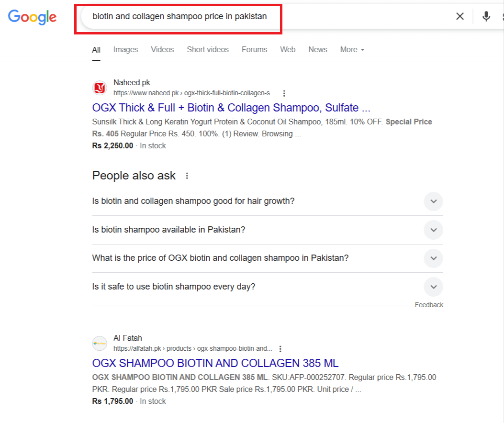Switch to the Videos tab
The image size is (504, 423).
click(x=162, y=50)
